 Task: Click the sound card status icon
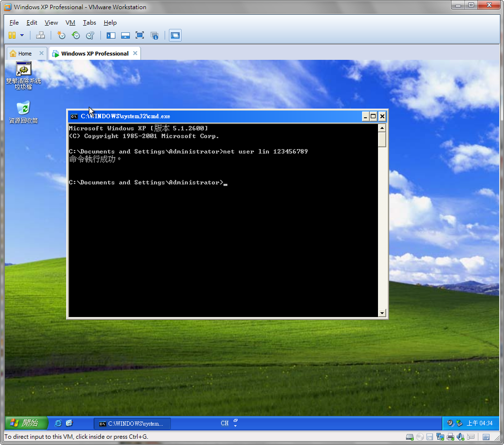[461, 437]
